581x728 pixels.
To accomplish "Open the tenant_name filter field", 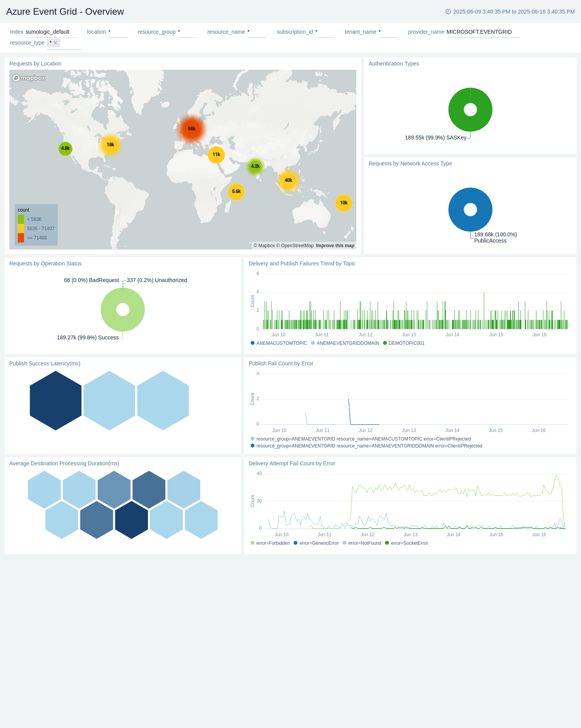I will coord(388,32).
